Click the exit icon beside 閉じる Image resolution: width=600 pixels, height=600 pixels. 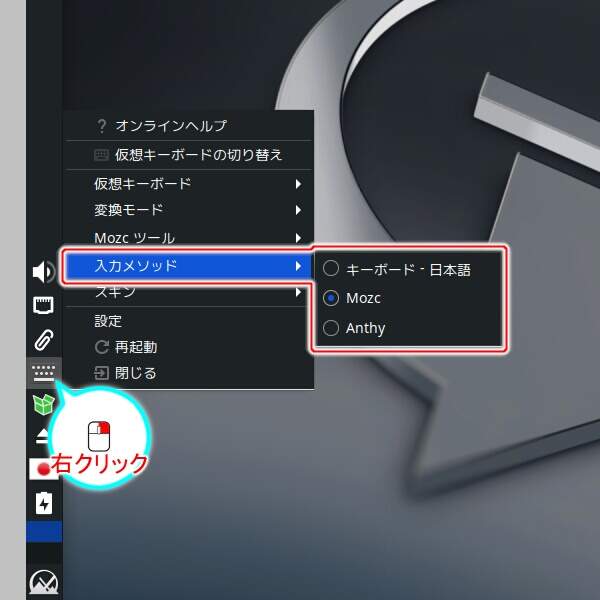click(x=101, y=373)
